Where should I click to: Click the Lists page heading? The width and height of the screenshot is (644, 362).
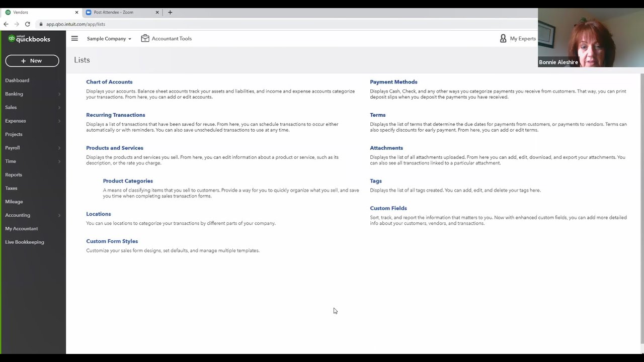(82, 60)
